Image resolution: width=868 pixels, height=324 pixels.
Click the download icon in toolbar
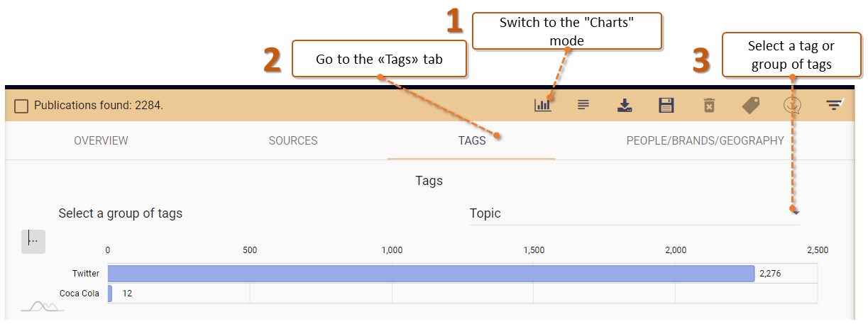(x=625, y=106)
